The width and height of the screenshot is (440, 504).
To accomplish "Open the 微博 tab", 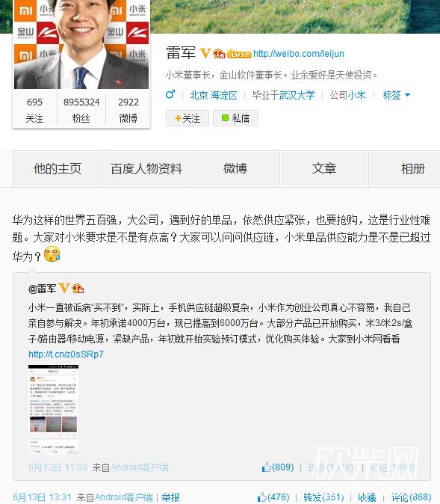I will 235,168.
